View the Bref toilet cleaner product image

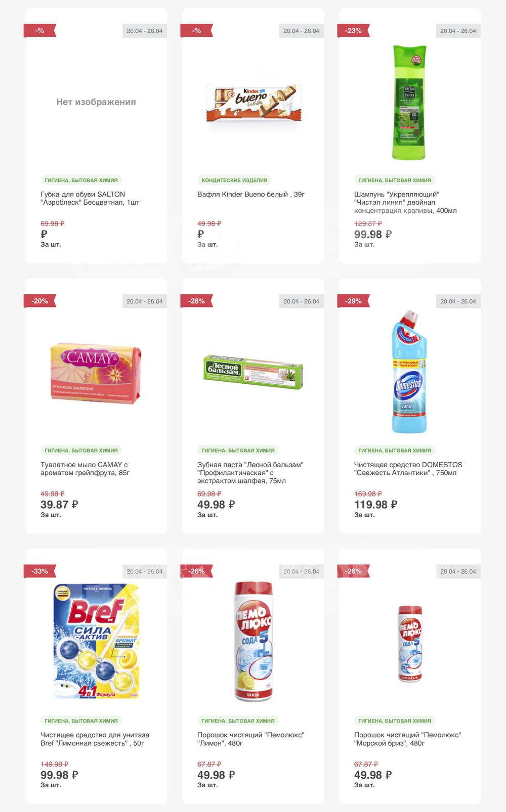[x=96, y=642]
